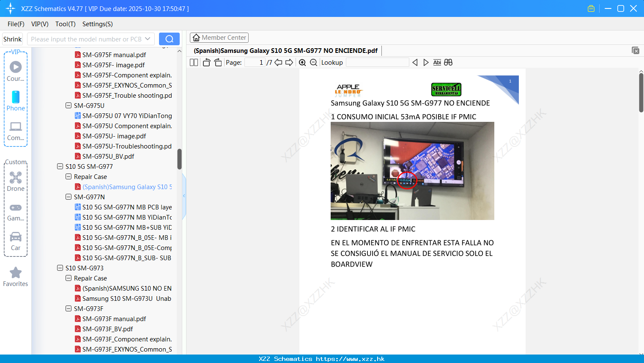Open S10 5G-SM-G977N_B_SUB- SUB pdf
The height and width of the screenshot is (363, 644).
click(x=123, y=258)
